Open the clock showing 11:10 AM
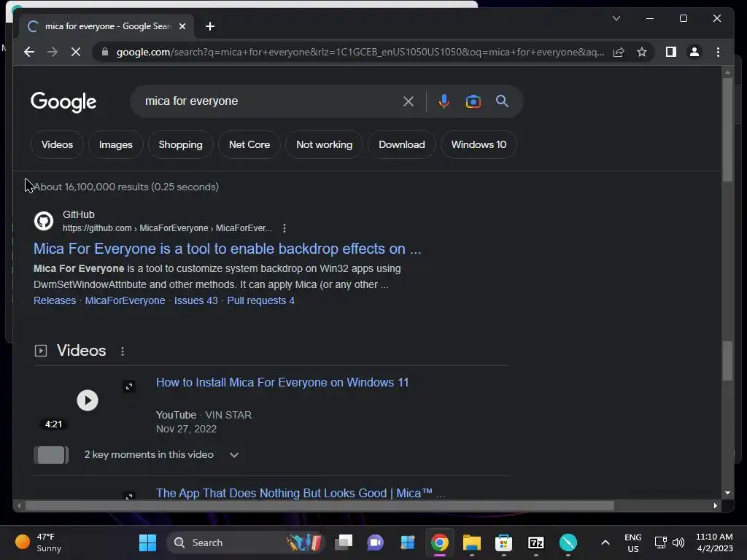This screenshot has height=560, width=747. tap(714, 542)
